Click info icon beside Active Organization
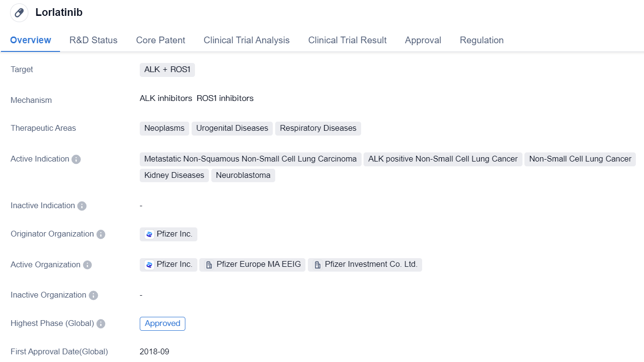 click(87, 265)
